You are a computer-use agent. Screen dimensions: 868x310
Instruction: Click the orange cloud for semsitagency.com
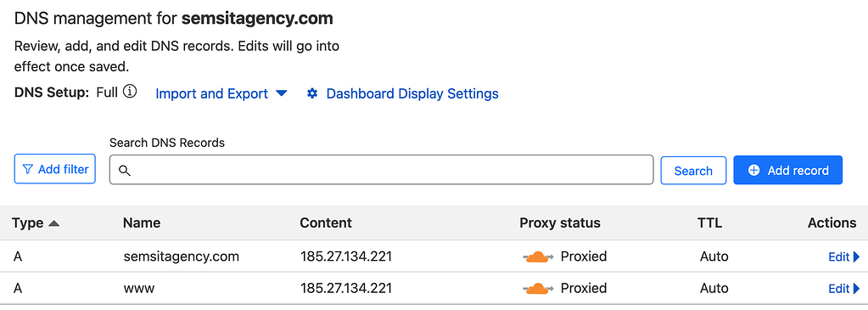point(535,256)
